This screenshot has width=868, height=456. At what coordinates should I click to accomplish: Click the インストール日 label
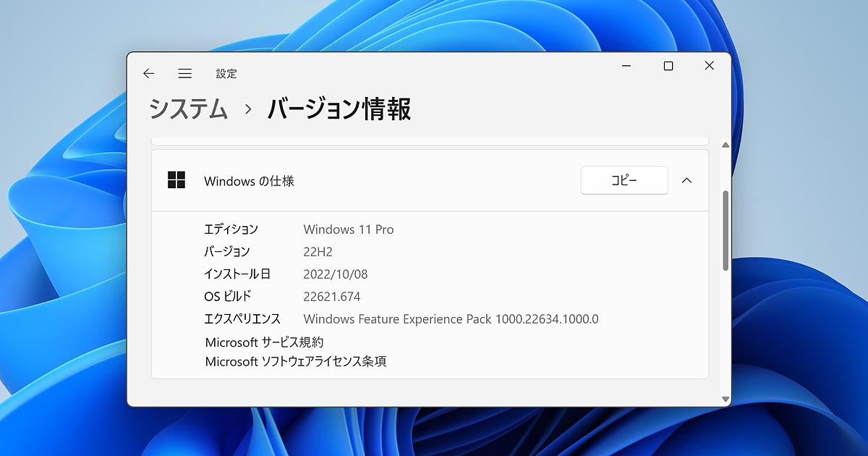(237, 274)
